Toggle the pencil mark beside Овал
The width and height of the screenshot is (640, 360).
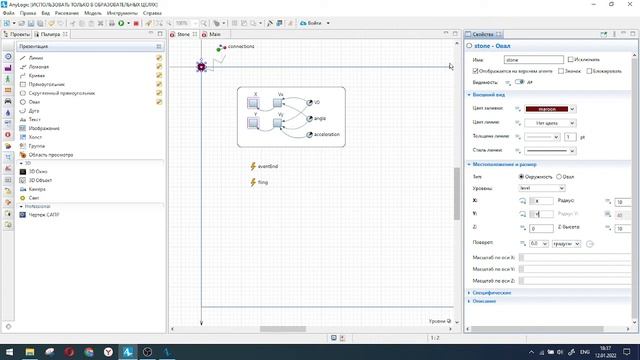[159, 102]
